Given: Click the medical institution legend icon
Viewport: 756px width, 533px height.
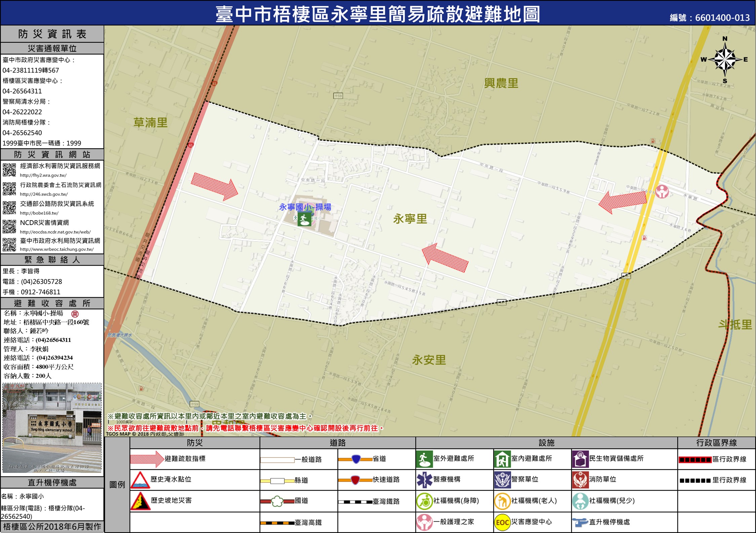Looking at the screenshot, I should click(x=424, y=480).
